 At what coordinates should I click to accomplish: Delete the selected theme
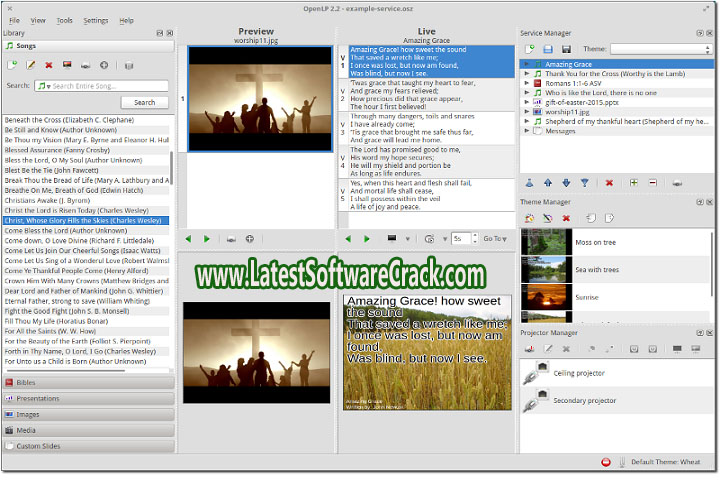click(566, 218)
